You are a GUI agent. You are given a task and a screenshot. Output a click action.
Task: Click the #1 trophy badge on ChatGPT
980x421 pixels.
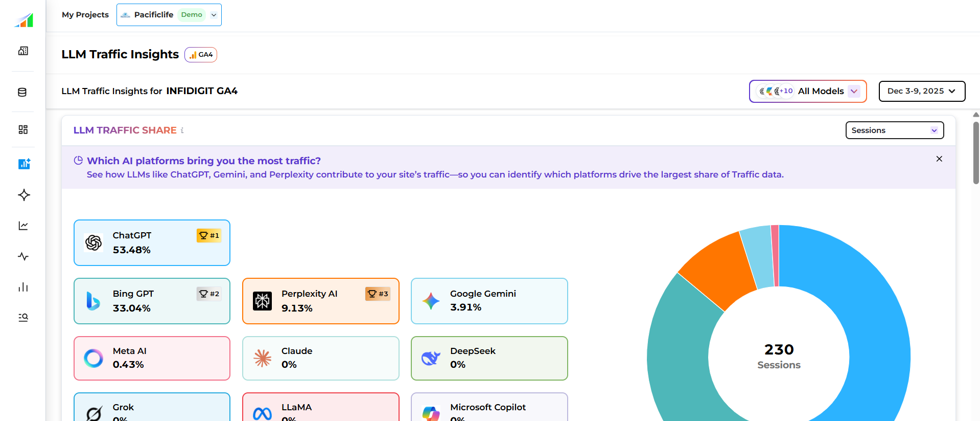click(x=209, y=235)
